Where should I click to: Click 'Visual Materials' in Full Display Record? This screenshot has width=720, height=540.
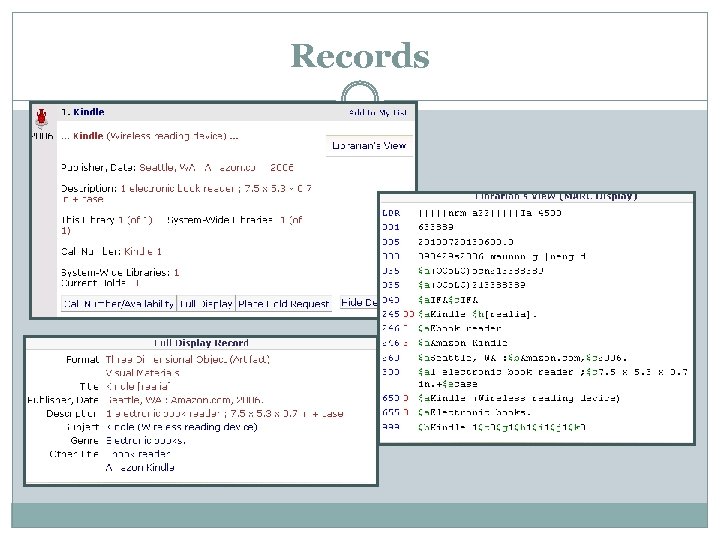coord(142,373)
